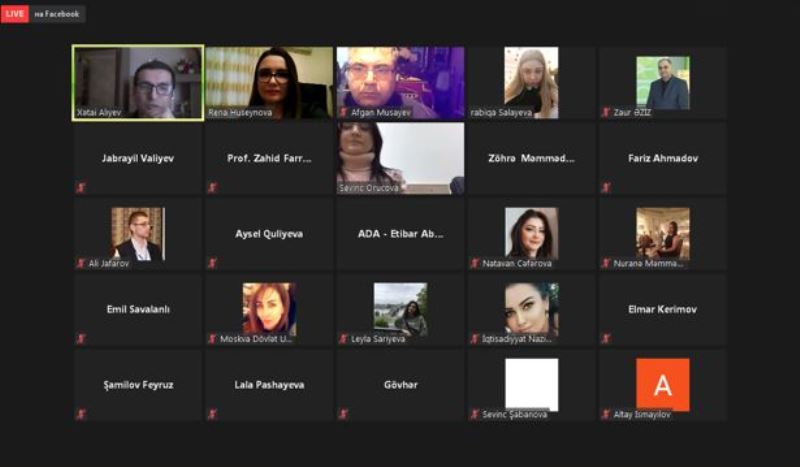
Task: Click Natavan Cəfərova's profile picture
Action: tap(531, 233)
